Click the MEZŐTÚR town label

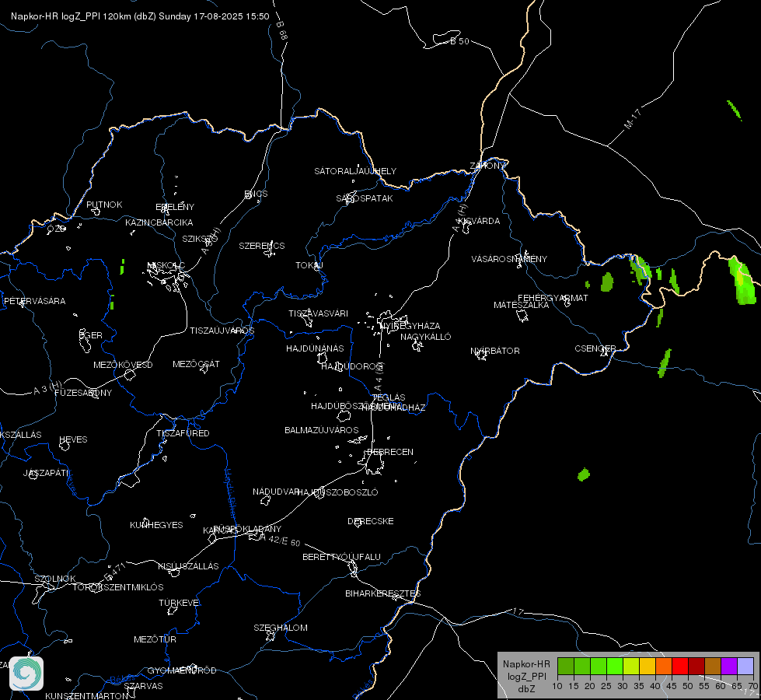tap(155, 639)
